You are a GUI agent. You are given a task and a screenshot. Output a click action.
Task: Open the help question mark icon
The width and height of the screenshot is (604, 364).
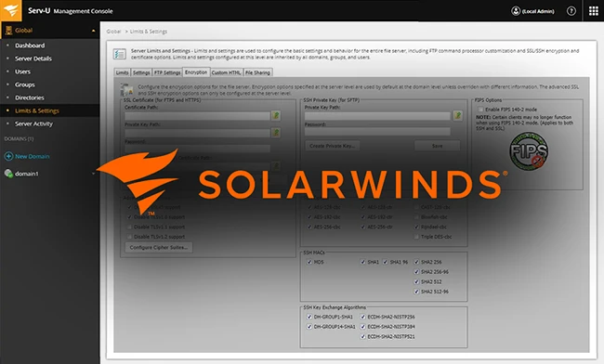(x=571, y=11)
